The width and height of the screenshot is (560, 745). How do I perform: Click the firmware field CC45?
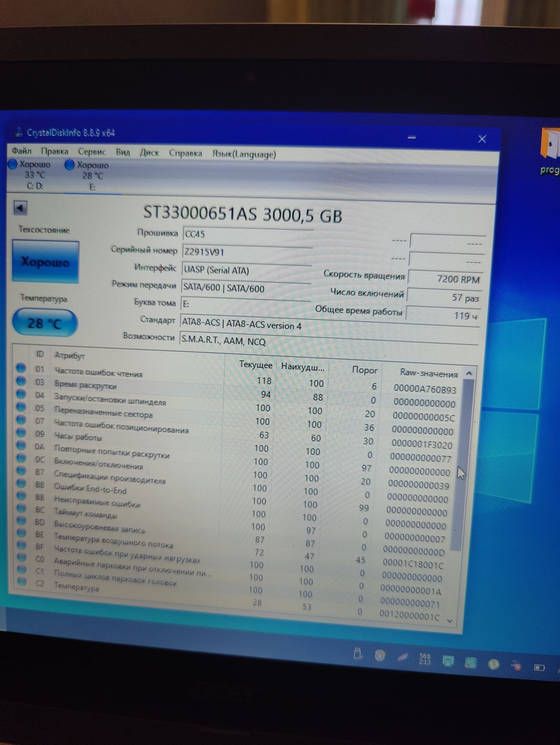(x=248, y=235)
